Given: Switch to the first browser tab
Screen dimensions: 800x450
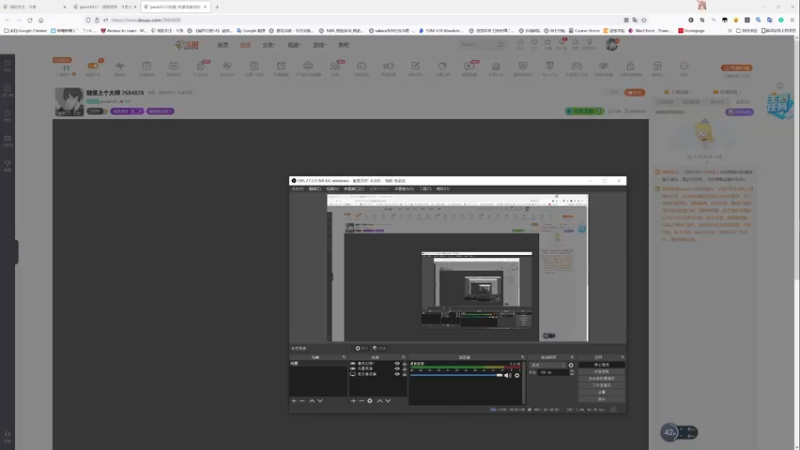Looking at the screenshot, I should click(x=33, y=7).
